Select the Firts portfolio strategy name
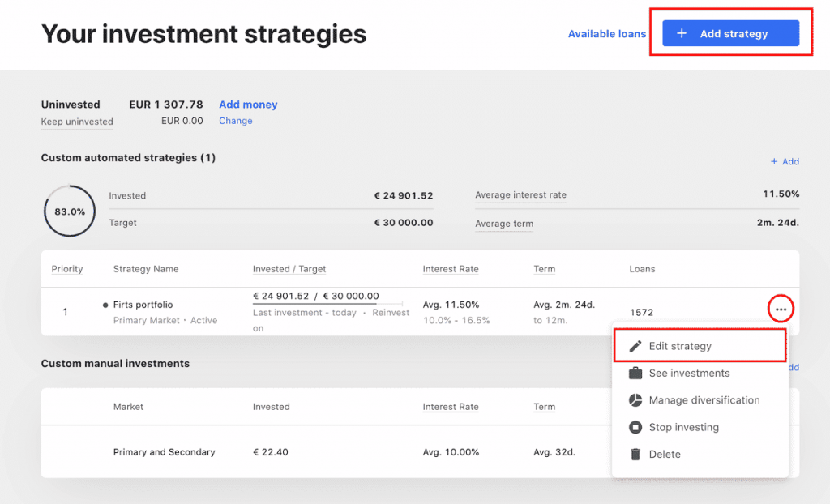Image resolution: width=830 pixels, height=504 pixels. point(143,305)
